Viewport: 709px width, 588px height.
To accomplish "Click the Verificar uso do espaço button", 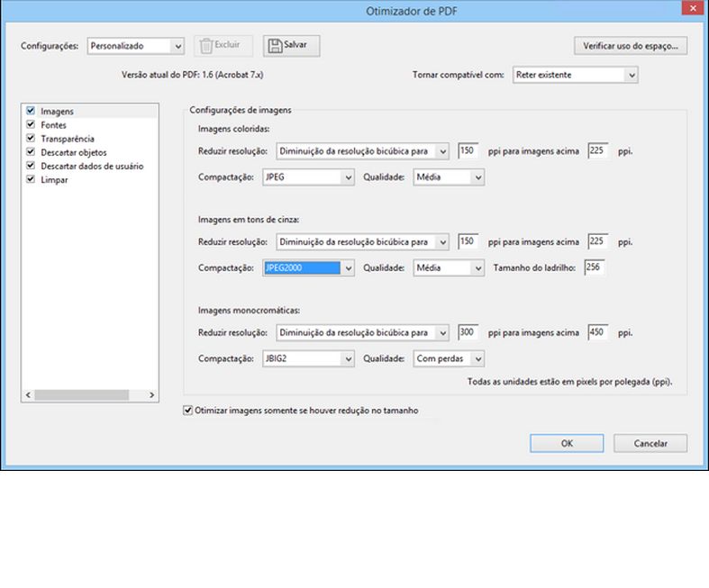I will (631, 46).
